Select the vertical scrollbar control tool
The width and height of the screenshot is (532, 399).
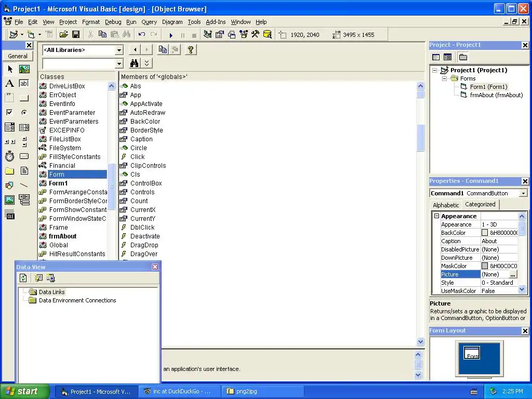[24, 142]
